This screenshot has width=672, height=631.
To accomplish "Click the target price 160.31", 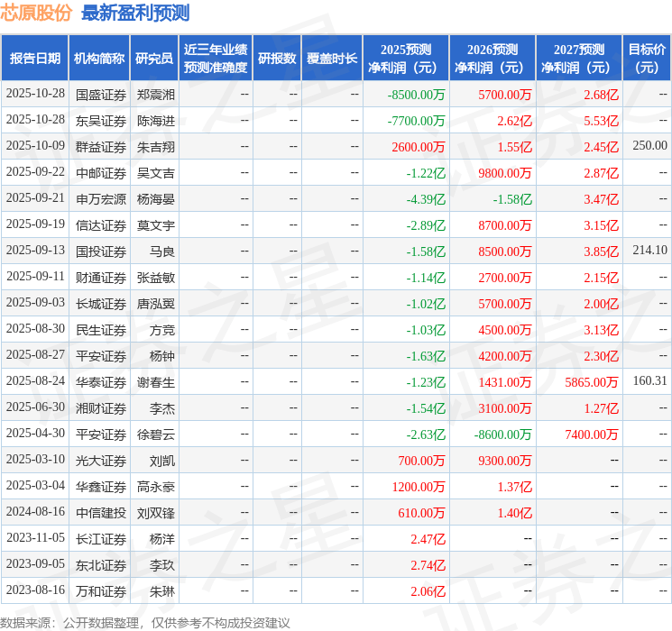I will coord(649,380).
